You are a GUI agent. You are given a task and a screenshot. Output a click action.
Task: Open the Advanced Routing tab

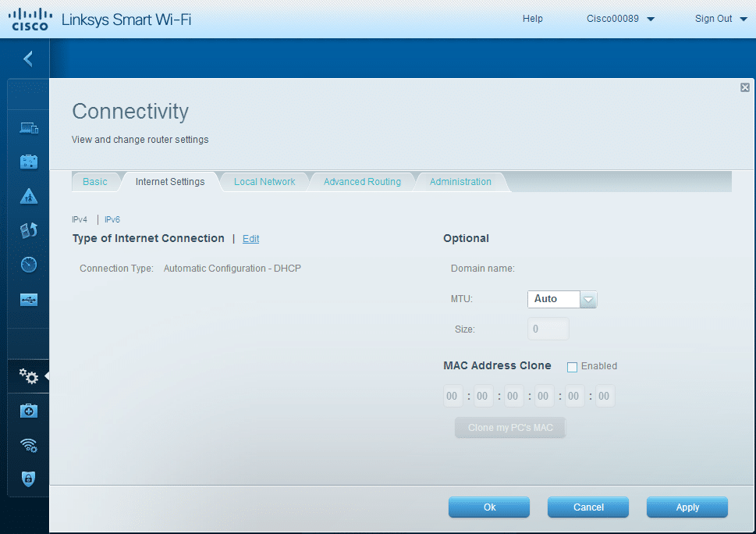point(362,182)
